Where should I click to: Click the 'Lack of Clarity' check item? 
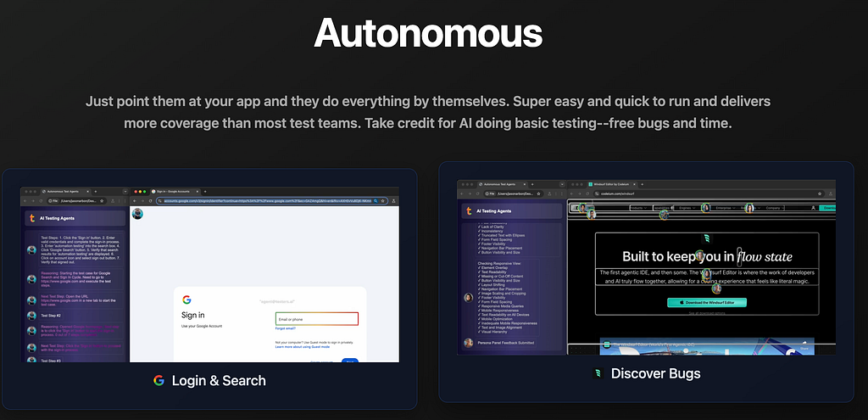[491, 227]
